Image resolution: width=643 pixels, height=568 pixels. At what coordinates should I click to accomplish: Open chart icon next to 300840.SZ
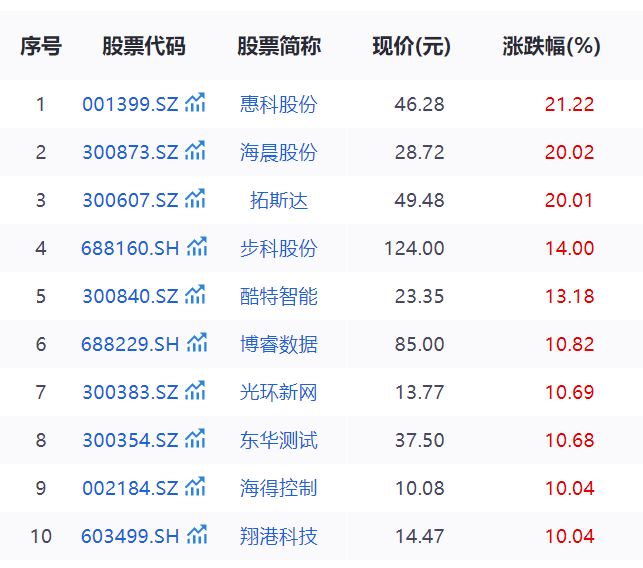(x=195, y=294)
